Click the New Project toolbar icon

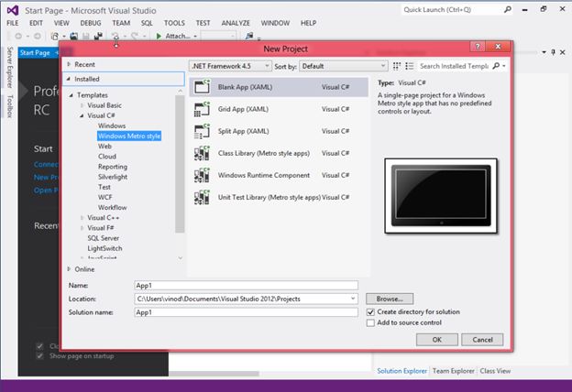(55, 36)
